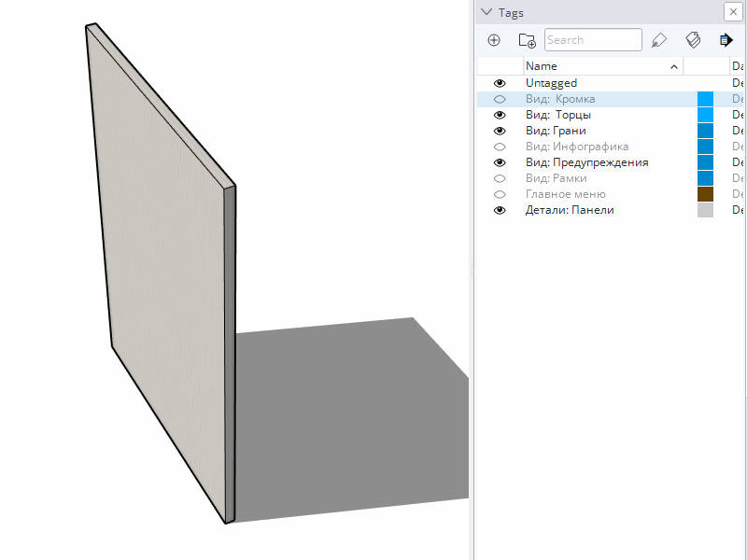Open the gray Детали: Панели color swatch
The width and height of the screenshot is (747, 560).
point(705,210)
